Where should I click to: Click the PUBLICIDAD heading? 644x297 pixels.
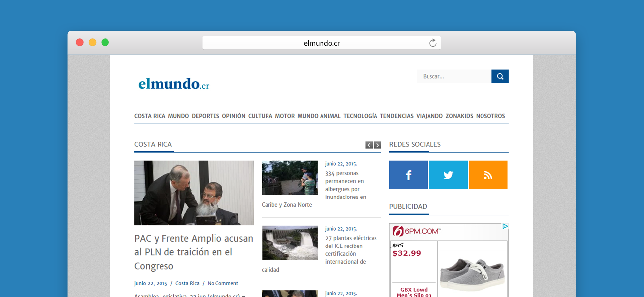(408, 206)
